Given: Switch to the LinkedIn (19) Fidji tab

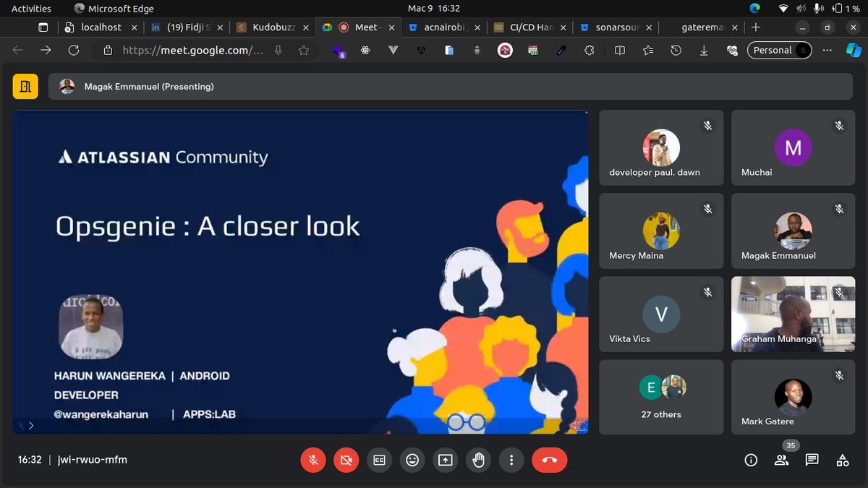Looking at the screenshot, I should coord(187,27).
